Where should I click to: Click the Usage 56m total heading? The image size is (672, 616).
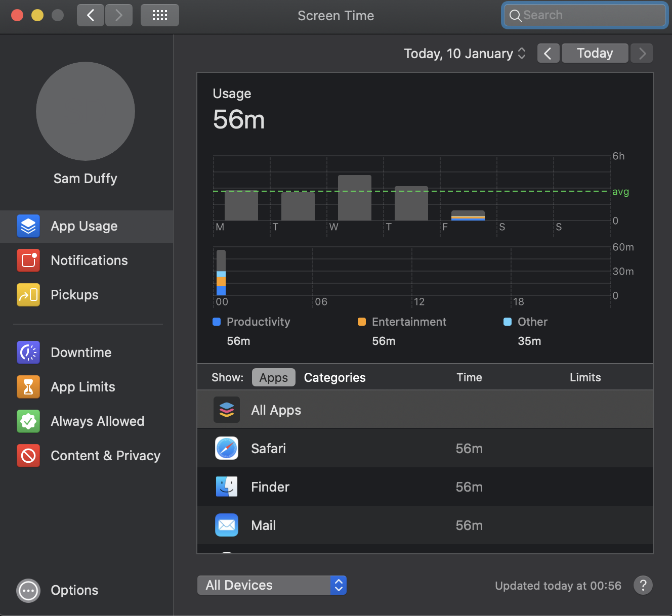click(239, 120)
